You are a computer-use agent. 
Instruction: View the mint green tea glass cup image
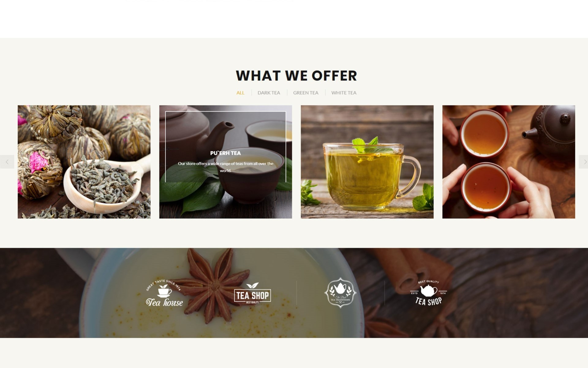[x=367, y=162]
